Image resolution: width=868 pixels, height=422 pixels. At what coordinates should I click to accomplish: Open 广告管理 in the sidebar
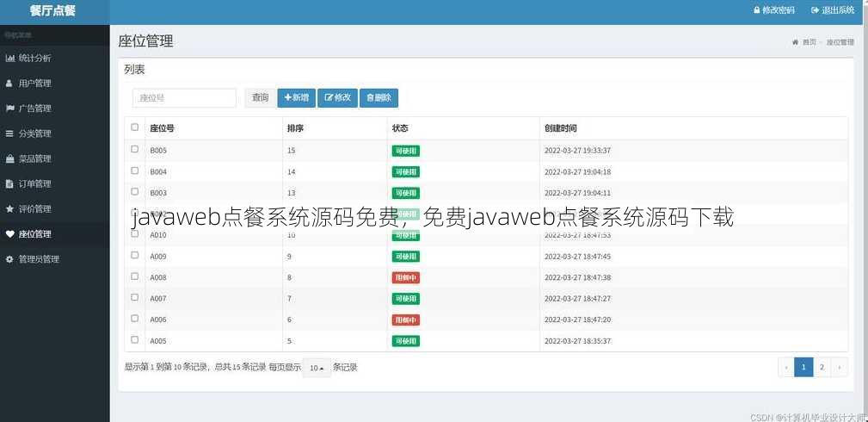[54, 109]
